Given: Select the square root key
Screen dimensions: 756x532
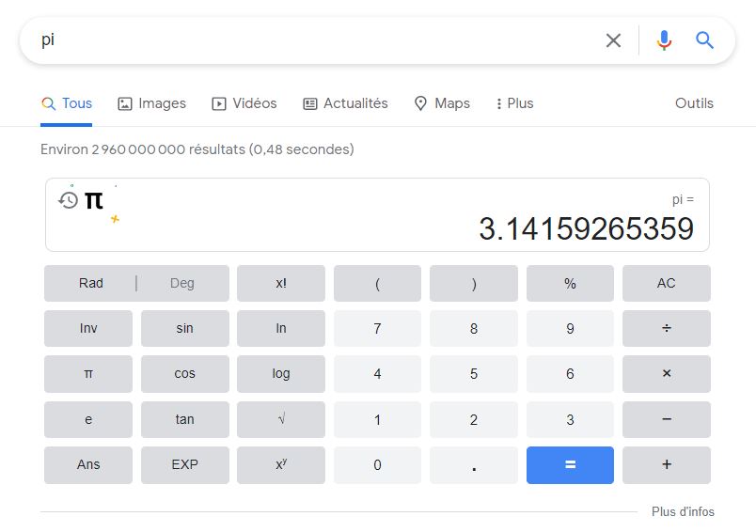Looking at the screenshot, I should click(281, 419).
